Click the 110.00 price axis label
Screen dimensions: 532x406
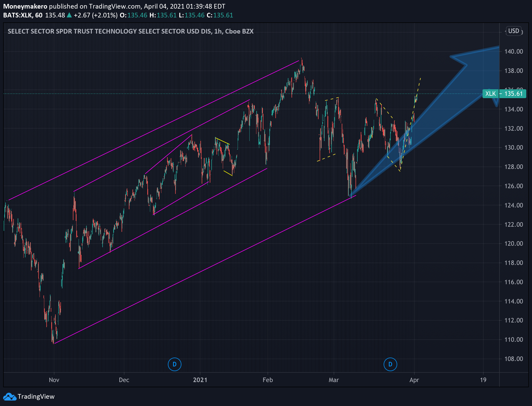[514, 340]
